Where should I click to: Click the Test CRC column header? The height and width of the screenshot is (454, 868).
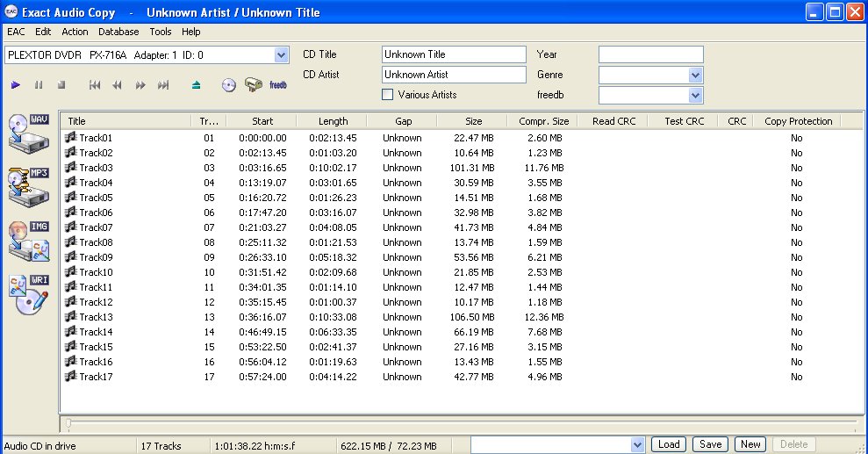pyautogui.click(x=684, y=121)
